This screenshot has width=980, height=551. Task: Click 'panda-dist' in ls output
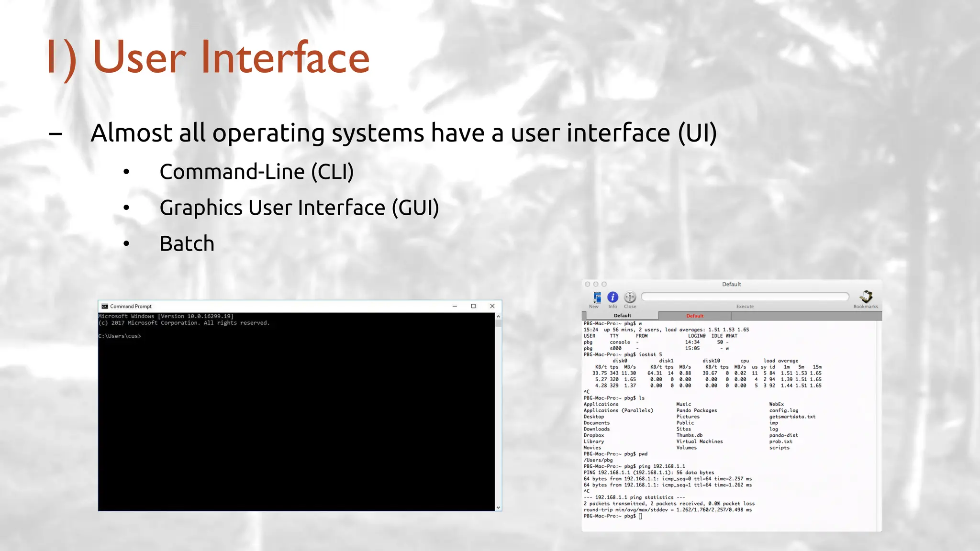click(784, 435)
